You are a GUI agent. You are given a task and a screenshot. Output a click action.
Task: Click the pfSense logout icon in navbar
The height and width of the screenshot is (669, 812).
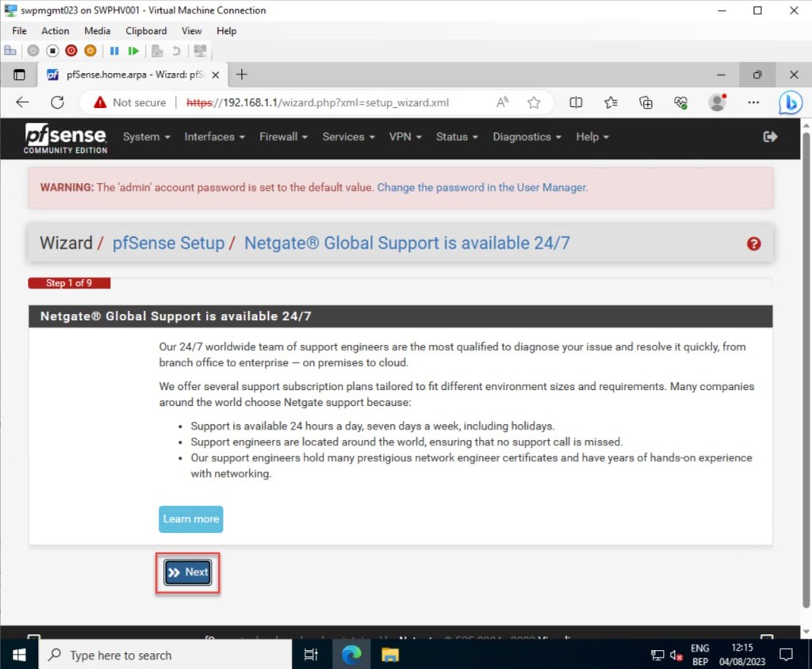[770, 136]
